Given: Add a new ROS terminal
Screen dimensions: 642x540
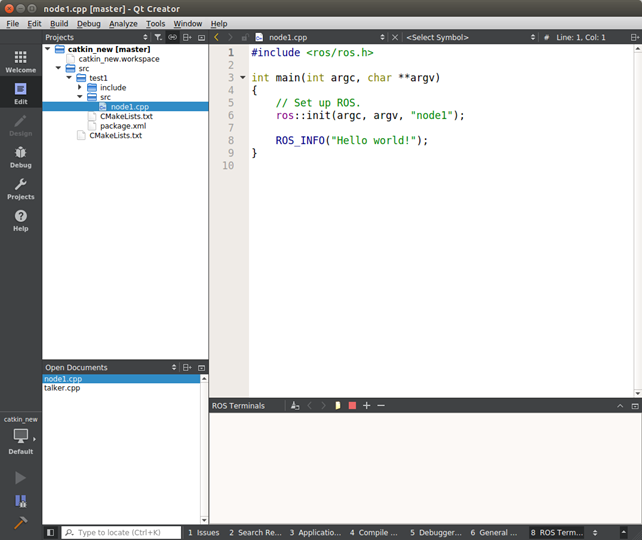Looking at the screenshot, I should 366,405.
